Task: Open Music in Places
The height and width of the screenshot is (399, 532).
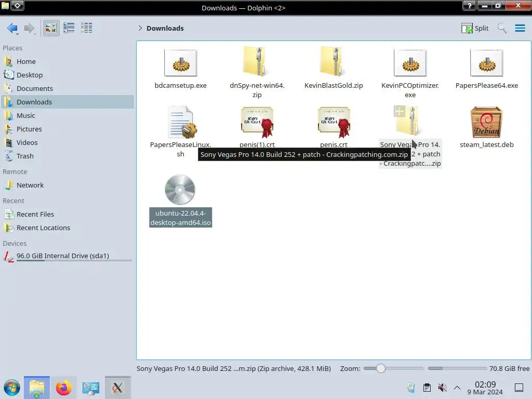Action: [68, 116]
